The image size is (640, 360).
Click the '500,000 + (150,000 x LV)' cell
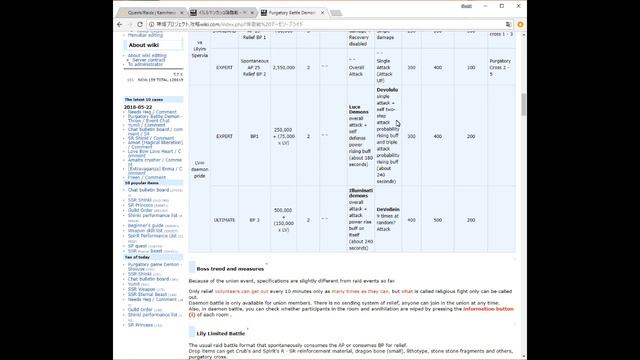(x=283, y=220)
